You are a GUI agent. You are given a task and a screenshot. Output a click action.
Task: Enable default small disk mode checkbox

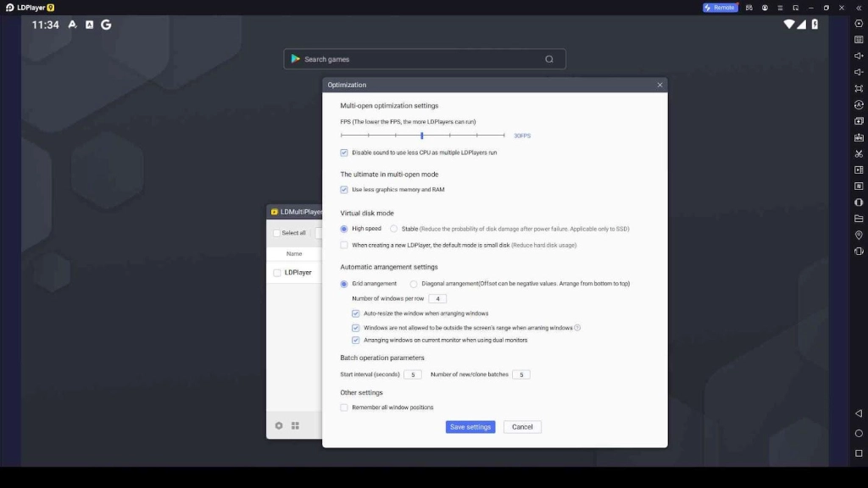click(x=344, y=245)
